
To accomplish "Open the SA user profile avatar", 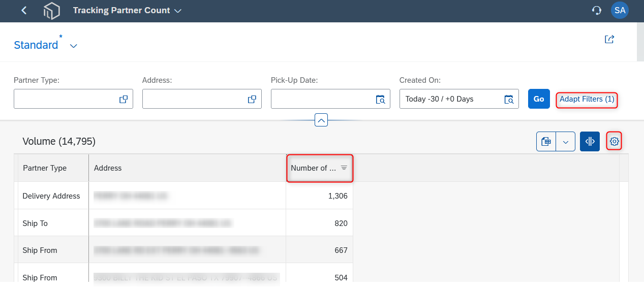I will [620, 10].
